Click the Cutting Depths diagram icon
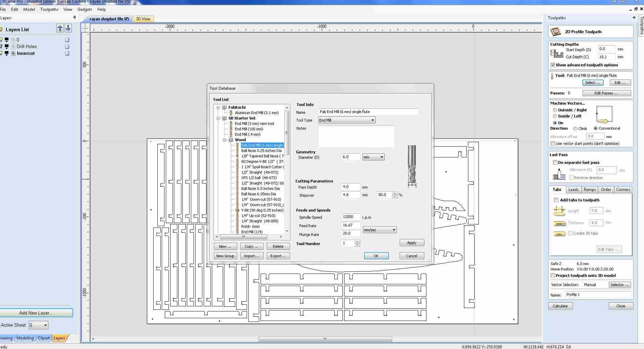 coord(557,53)
